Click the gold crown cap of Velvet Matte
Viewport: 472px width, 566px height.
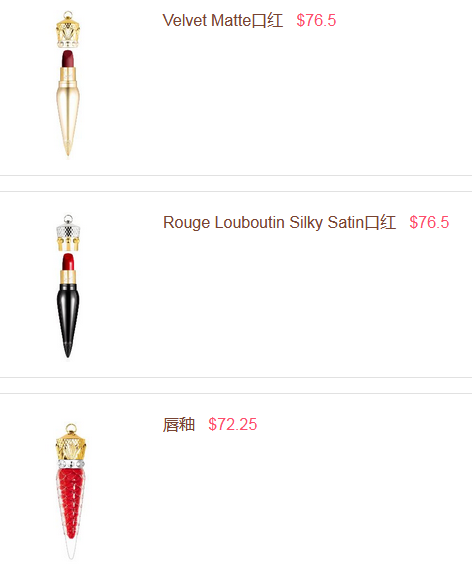tap(68, 30)
